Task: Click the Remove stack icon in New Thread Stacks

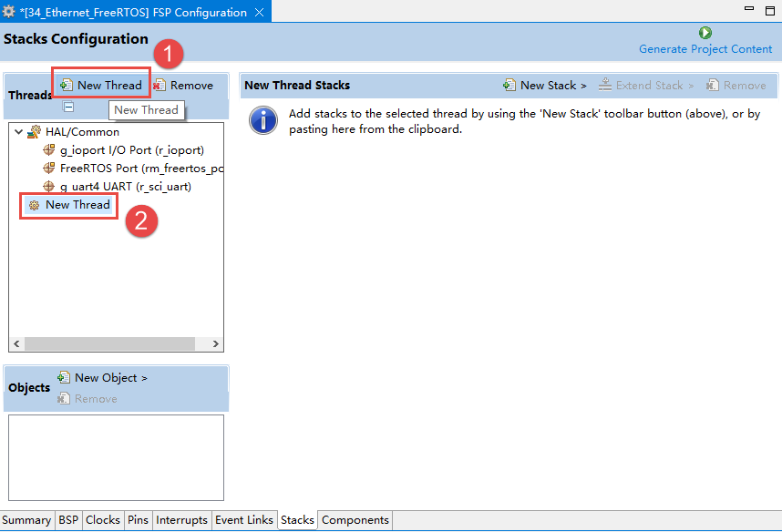Action: tap(712, 86)
